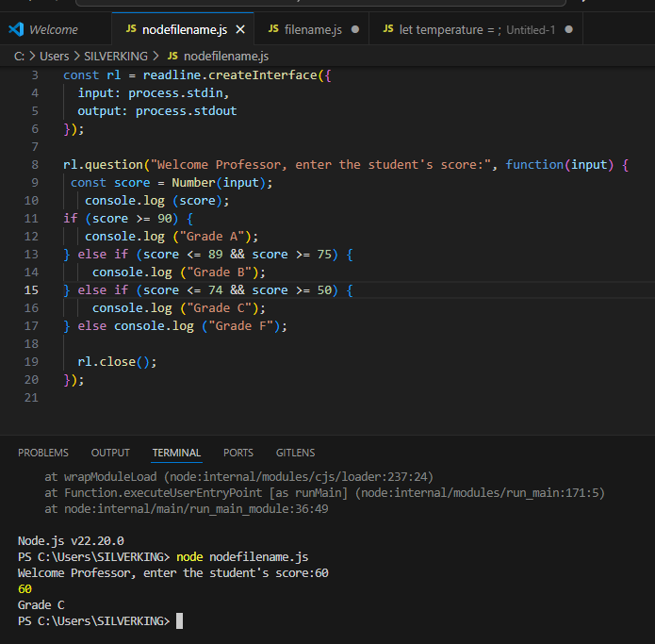
Task: Open the PROBLEMS panel tab
Action: [43, 453]
